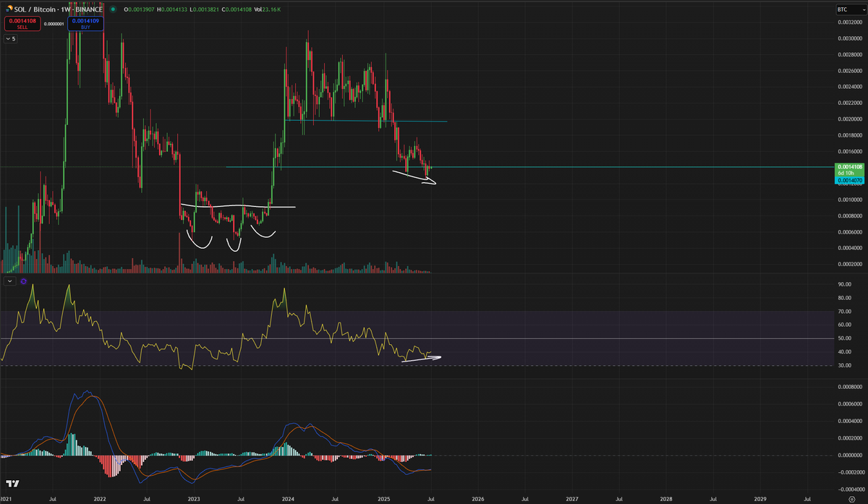Image resolution: width=868 pixels, height=504 pixels.
Task: Click BINANCE exchange name in the legend
Action: pyautogui.click(x=90, y=9)
